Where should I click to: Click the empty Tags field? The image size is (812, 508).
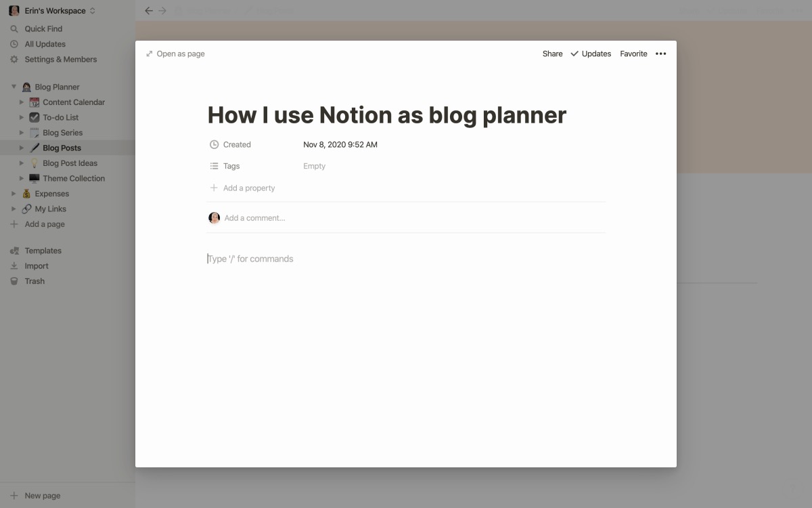point(314,166)
